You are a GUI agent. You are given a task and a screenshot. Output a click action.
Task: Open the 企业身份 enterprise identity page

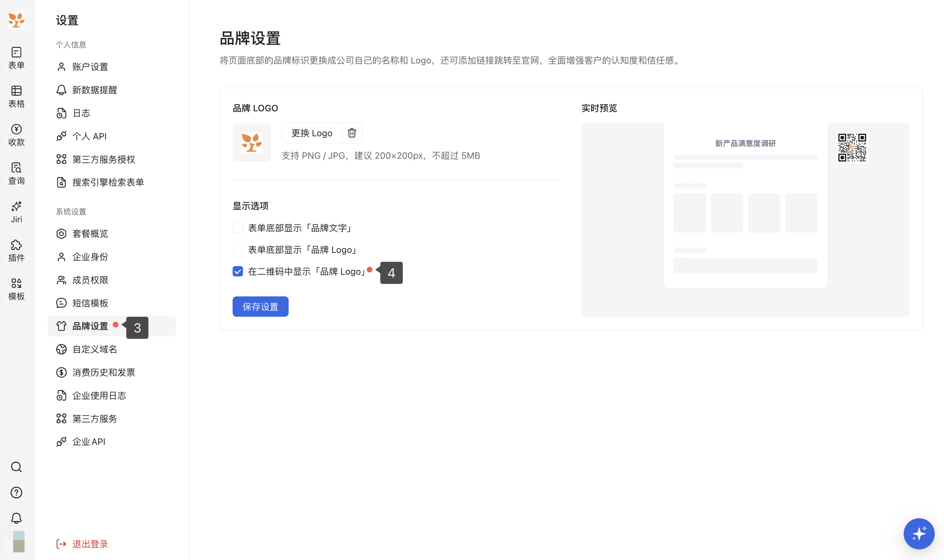(112, 257)
